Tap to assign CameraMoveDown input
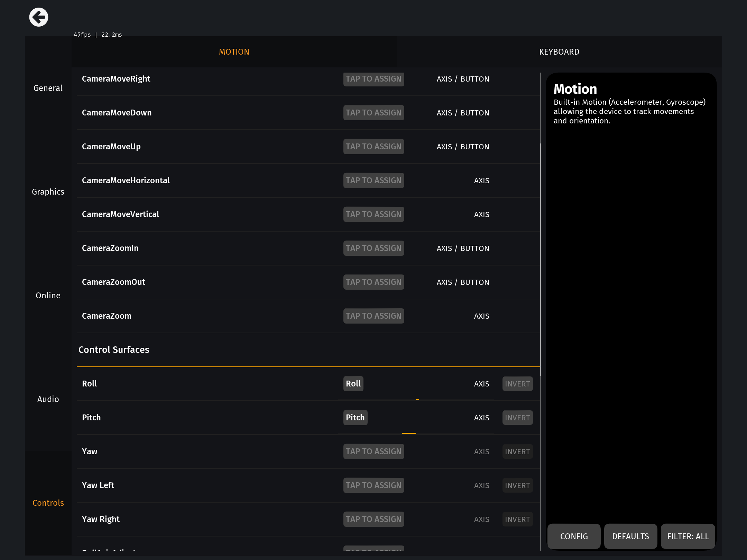This screenshot has width=747, height=560. coord(373,113)
